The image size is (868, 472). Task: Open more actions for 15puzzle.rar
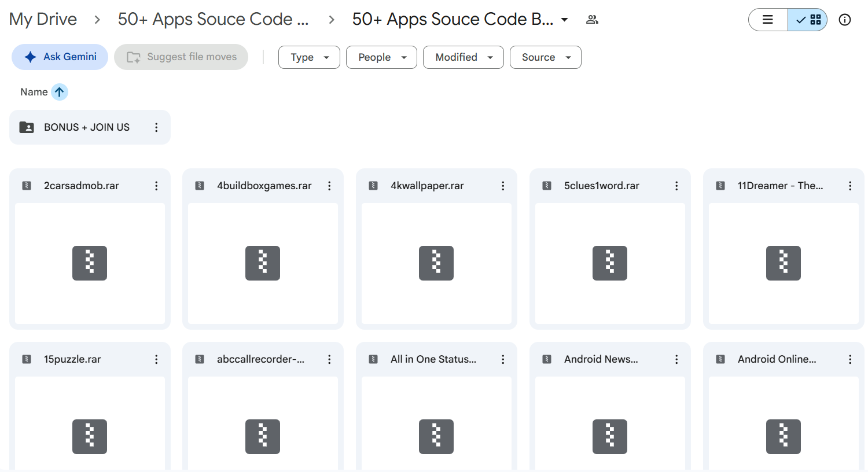[x=156, y=359]
